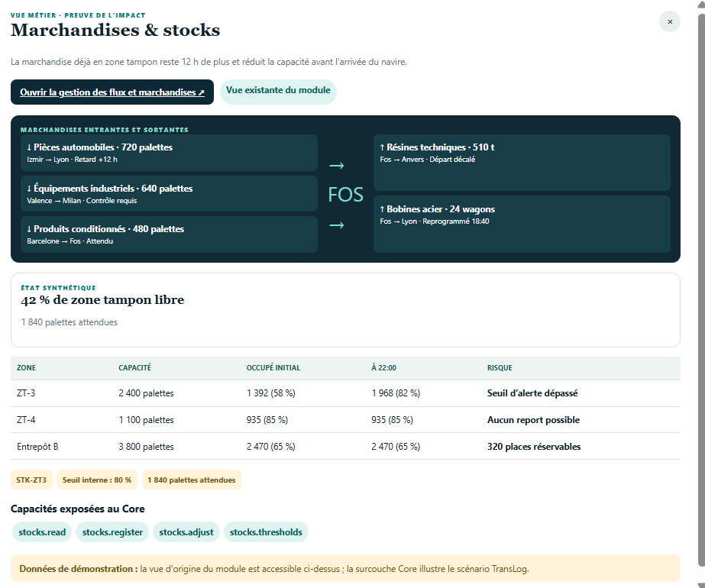
Task: Close the Marchandises & stocks panel
Action: click(x=669, y=21)
